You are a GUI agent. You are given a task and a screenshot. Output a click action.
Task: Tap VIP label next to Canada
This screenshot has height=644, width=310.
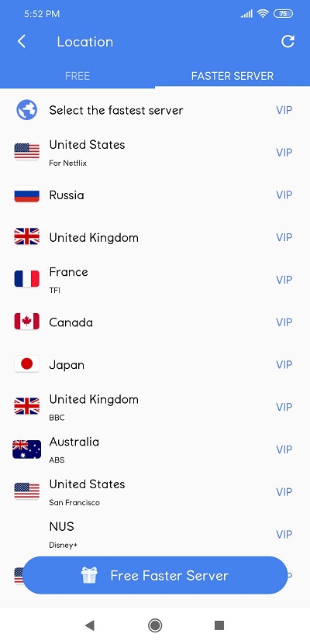click(x=284, y=322)
